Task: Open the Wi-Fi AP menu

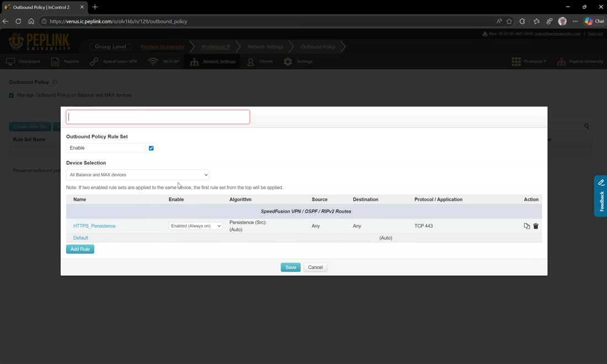Action: 164,62
